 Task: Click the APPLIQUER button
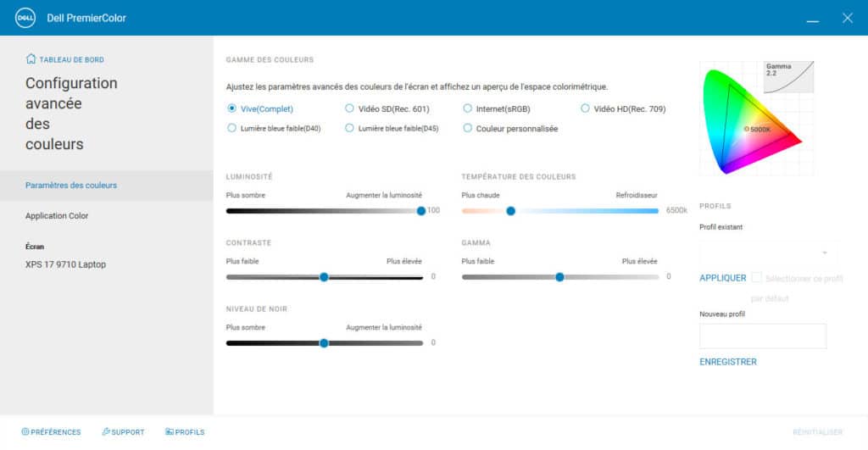click(x=722, y=278)
